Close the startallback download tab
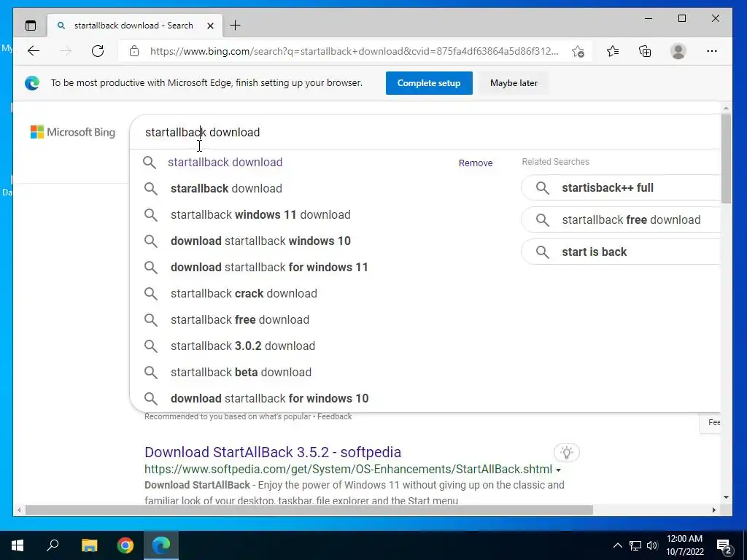This screenshot has width=747, height=560. 210,26
